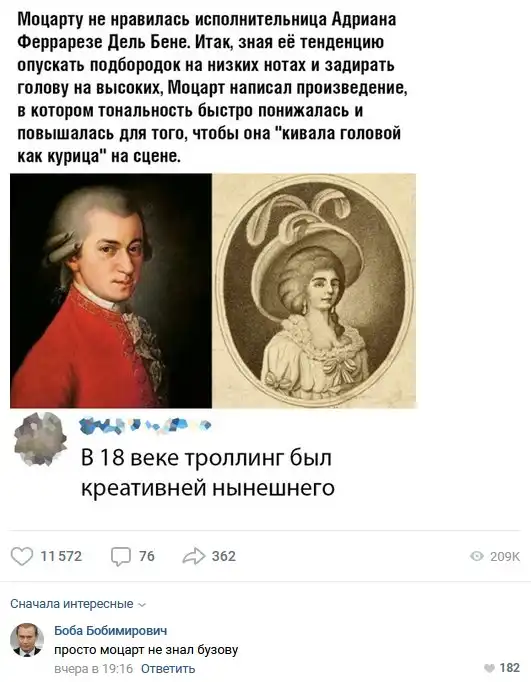This screenshot has width=531, height=682.
Task: Click Ответить under the comment
Action: tap(168, 669)
